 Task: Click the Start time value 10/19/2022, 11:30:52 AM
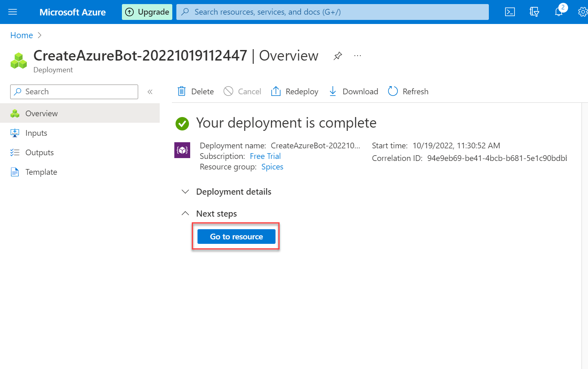pyautogui.click(x=456, y=145)
